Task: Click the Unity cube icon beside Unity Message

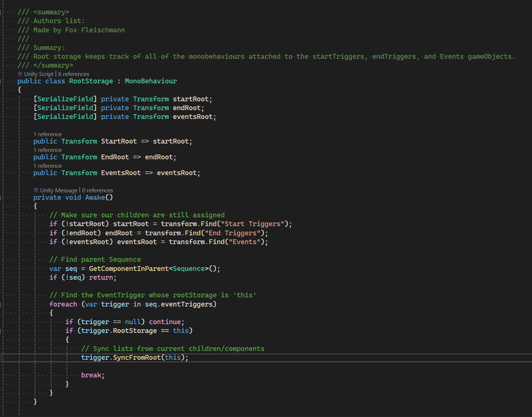Action: click(x=36, y=190)
